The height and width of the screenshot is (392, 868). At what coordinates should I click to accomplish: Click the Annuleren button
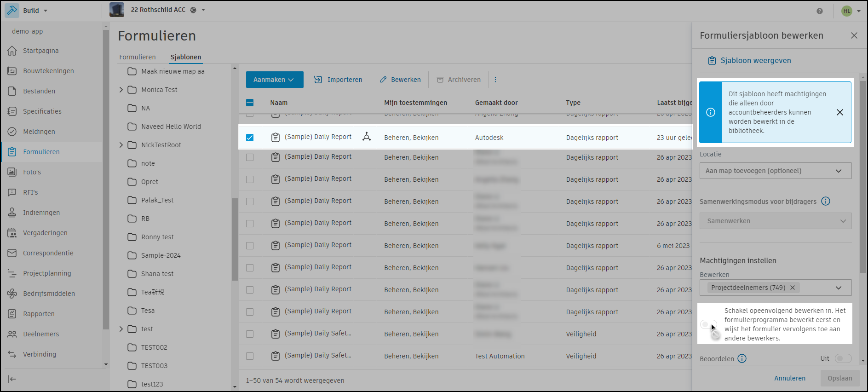click(x=790, y=378)
